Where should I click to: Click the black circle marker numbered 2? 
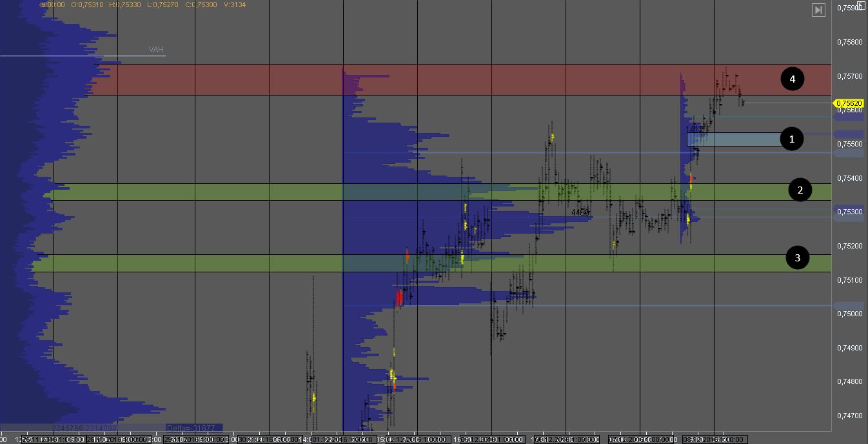click(800, 190)
